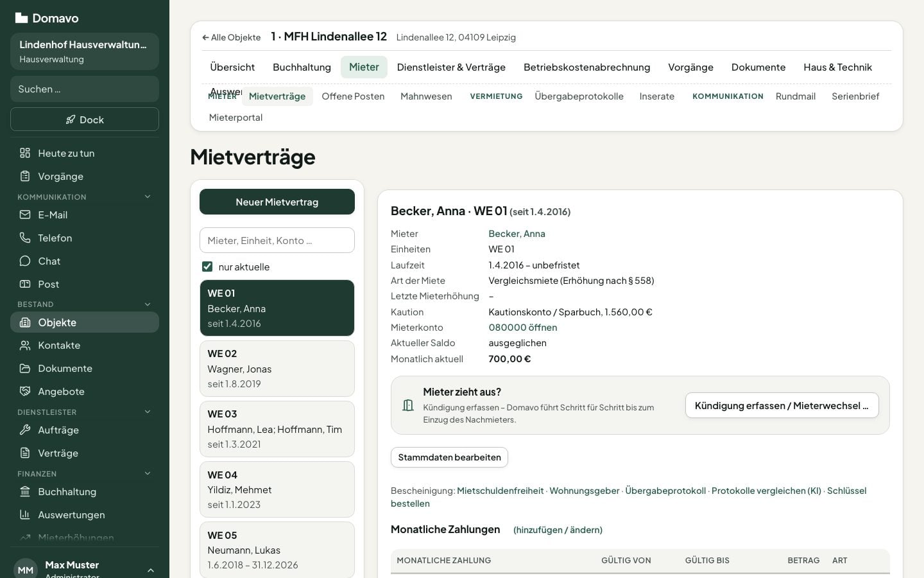
Task: Collapse the Dienstleister sidebar section
Action: tap(148, 412)
